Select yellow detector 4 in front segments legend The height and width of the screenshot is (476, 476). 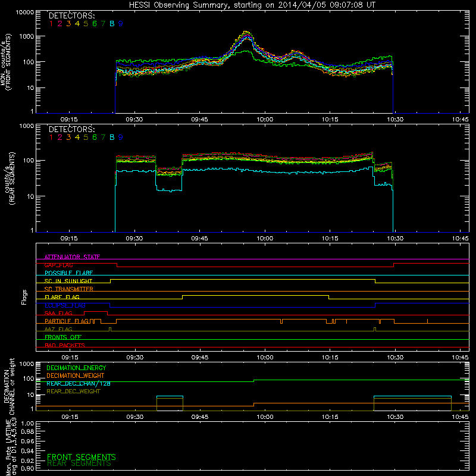pyautogui.click(x=77, y=24)
